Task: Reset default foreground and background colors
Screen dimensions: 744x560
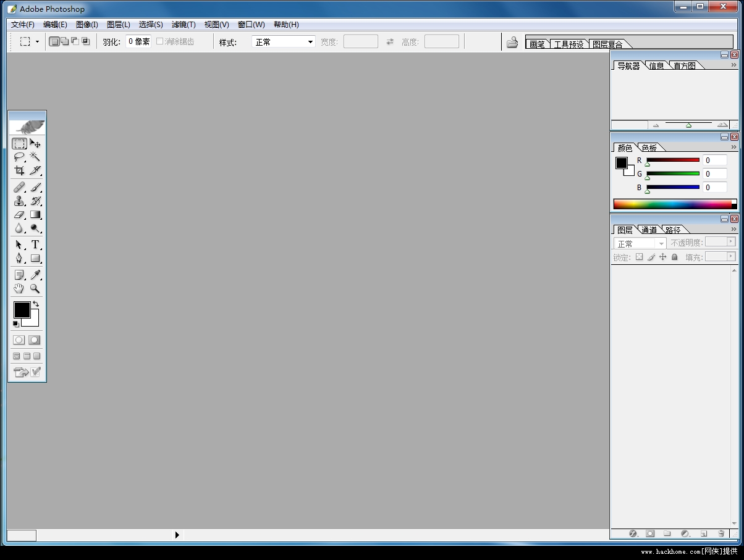Action: pos(16,324)
